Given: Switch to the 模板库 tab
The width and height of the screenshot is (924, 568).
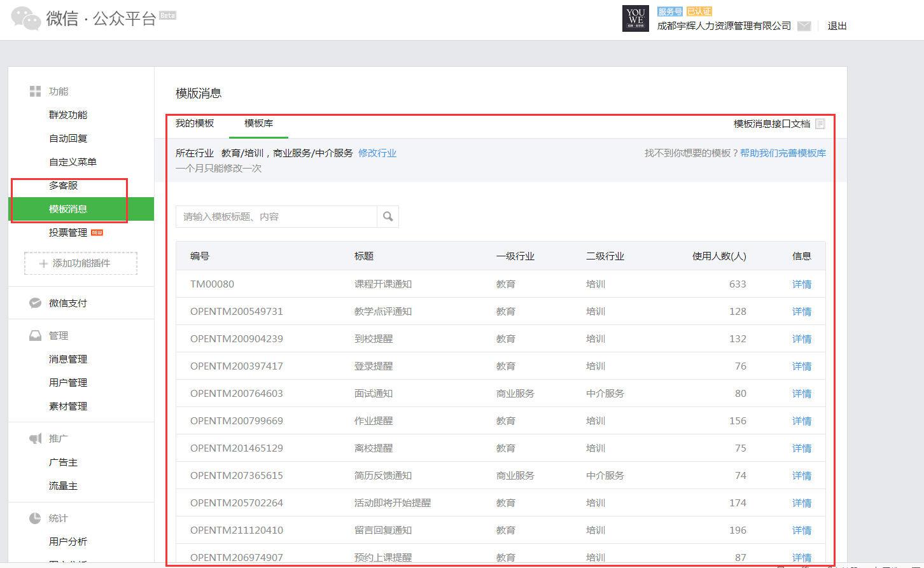Looking at the screenshot, I should point(258,123).
